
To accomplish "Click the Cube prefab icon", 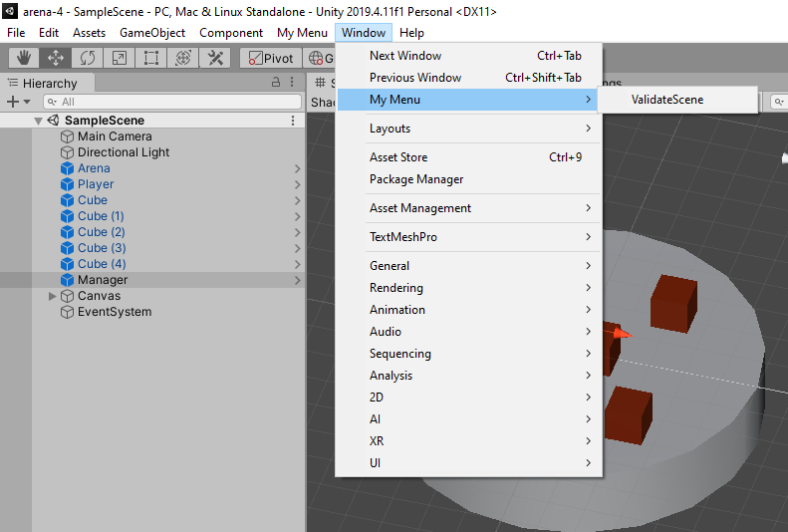I will click(x=67, y=200).
